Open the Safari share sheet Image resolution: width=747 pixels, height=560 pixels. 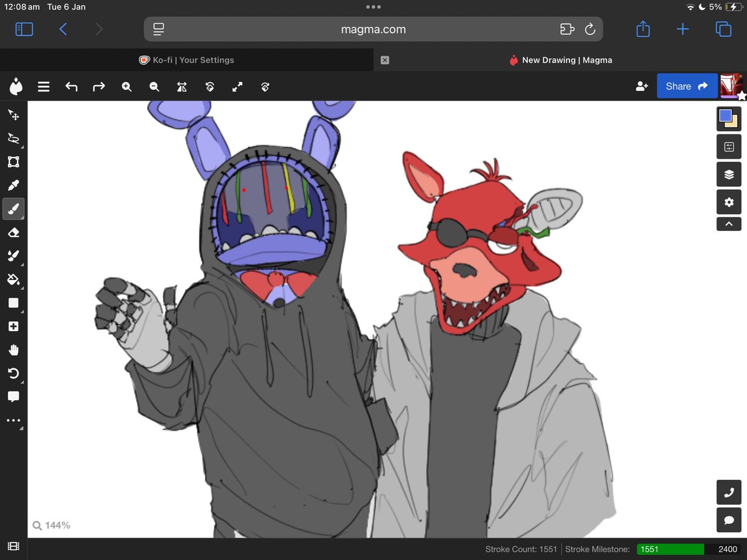(x=643, y=29)
